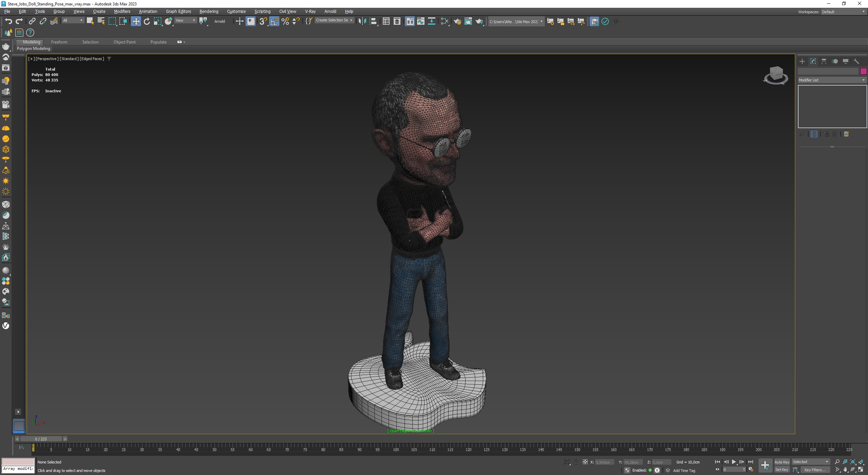Open the Modifiers menu
868x475 pixels.
point(122,12)
